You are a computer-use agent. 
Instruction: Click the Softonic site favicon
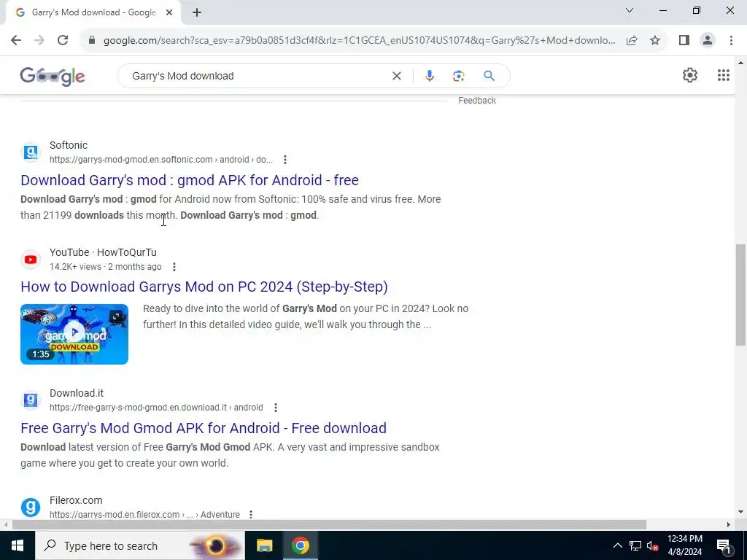coord(31,152)
